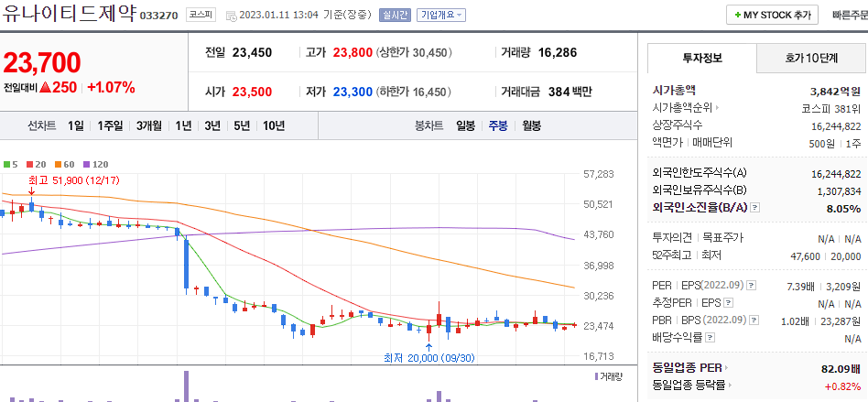This screenshot has width=868, height=402.
Task: Switch to the 투자정보 tab
Action: click(701, 58)
